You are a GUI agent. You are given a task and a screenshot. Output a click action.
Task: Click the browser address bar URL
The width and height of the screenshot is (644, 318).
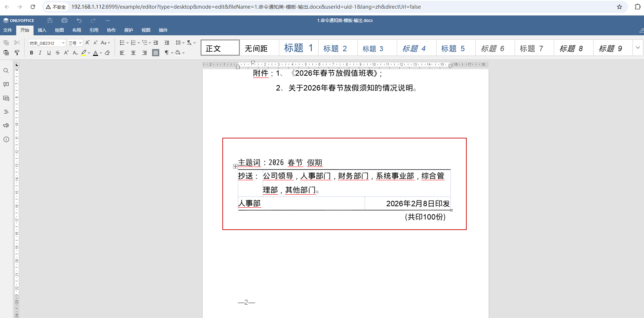pos(246,7)
